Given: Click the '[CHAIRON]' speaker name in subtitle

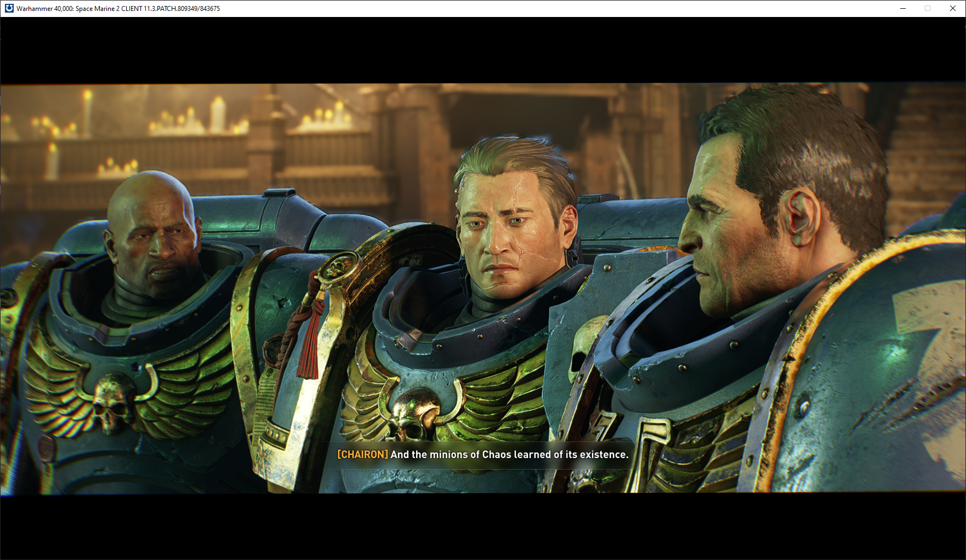Looking at the screenshot, I should pos(362,454).
